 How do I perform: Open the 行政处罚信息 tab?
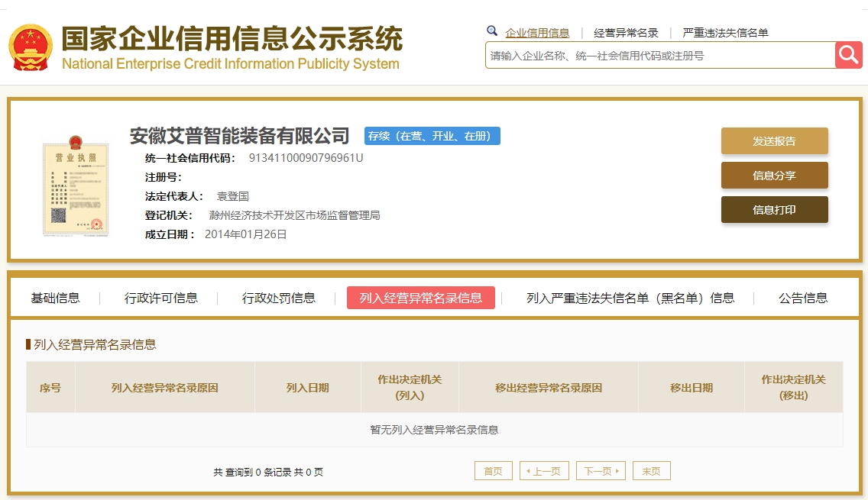pyautogui.click(x=278, y=298)
